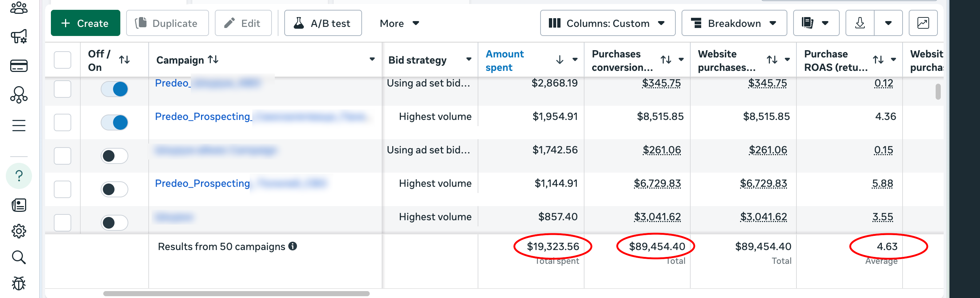Screen dimensions: 980x298
Task: Click the search magnifier icon in sidebar
Action: pos(19,257)
